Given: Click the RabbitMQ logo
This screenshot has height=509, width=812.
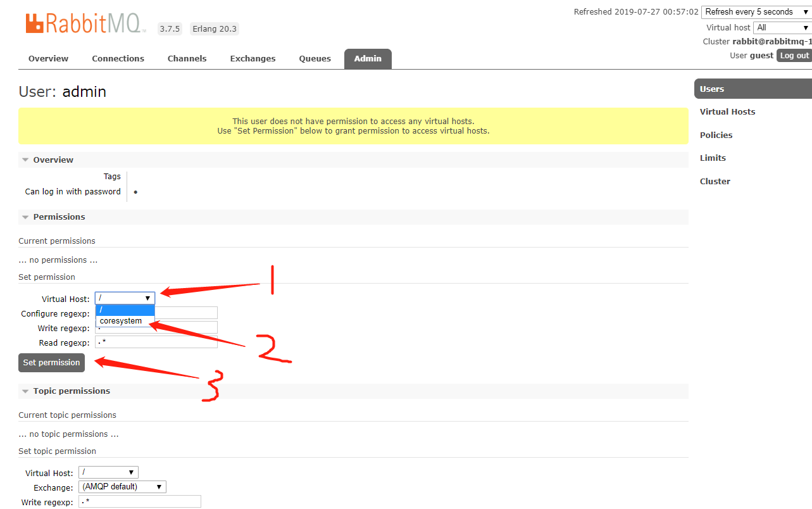Looking at the screenshot, I should pyautogui.click(x=86, y=23).
